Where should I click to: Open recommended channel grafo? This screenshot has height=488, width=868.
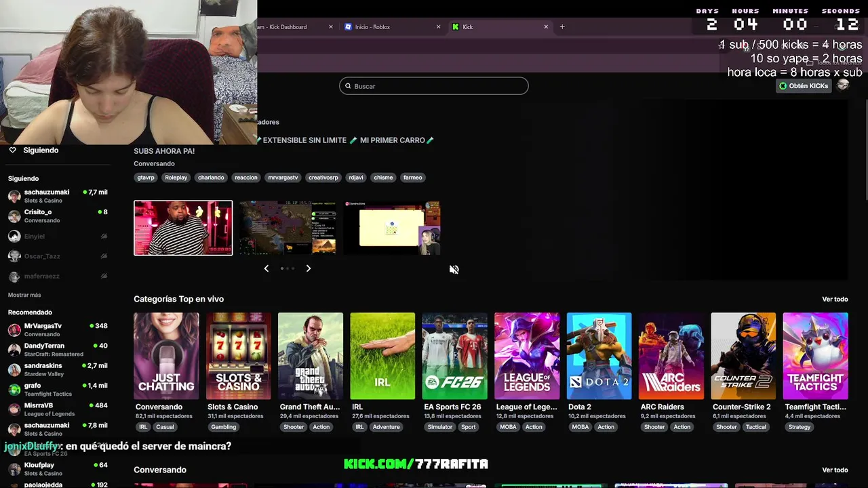[58, 389]
